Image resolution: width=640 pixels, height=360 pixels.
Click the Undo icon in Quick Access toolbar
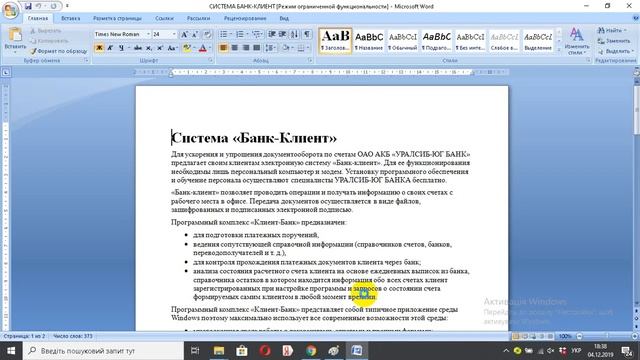click(39, 6)
